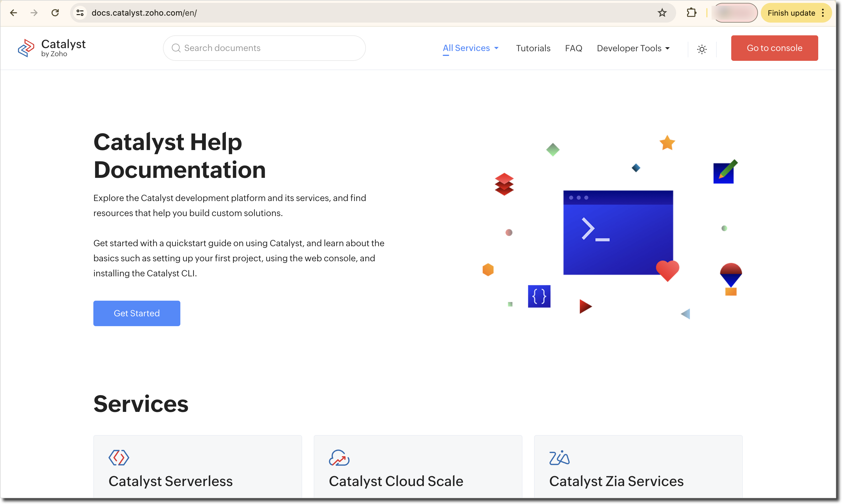
Task: Click the browser forward navigation arrow
Action: [34, 13]
